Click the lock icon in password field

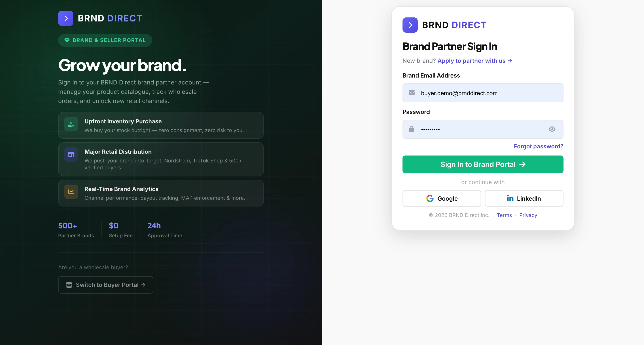[x=411, y=129]
